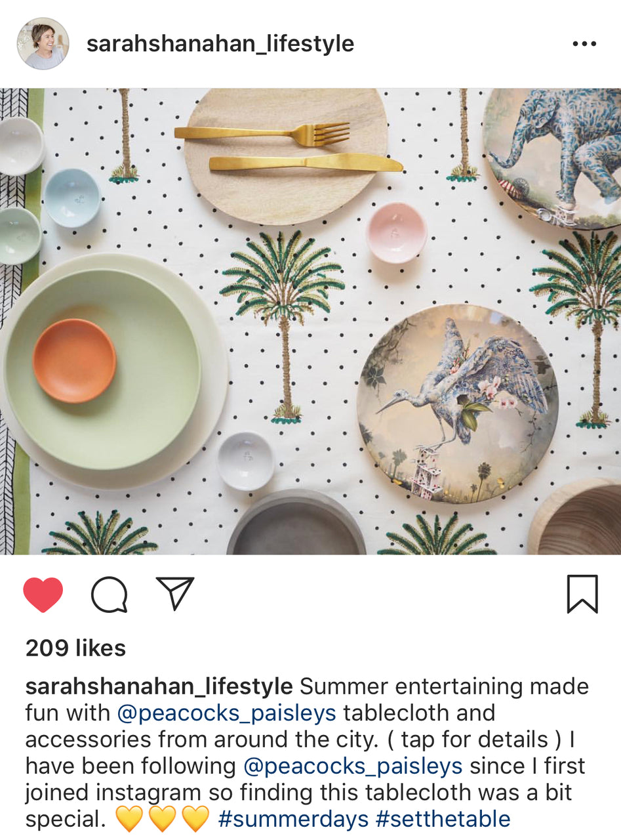This screenshot has width=621, height=840.
Task: Open the #summerdays hashtag
Action: 293,819
